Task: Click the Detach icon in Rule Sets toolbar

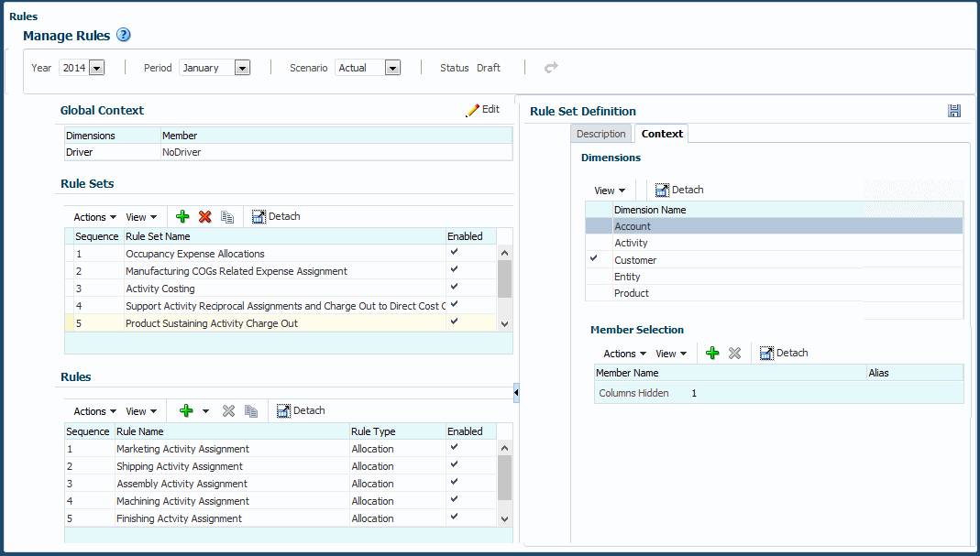Action: (259, 217)
